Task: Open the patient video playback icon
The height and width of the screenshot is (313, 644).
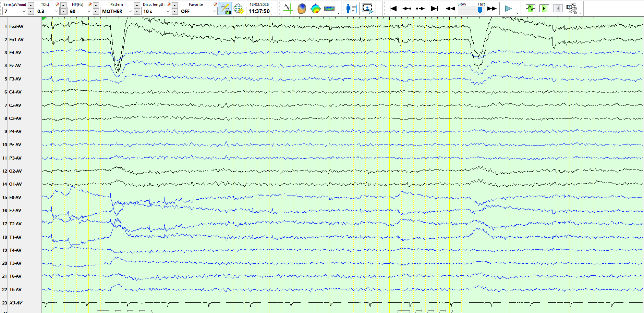Action: 368,8
